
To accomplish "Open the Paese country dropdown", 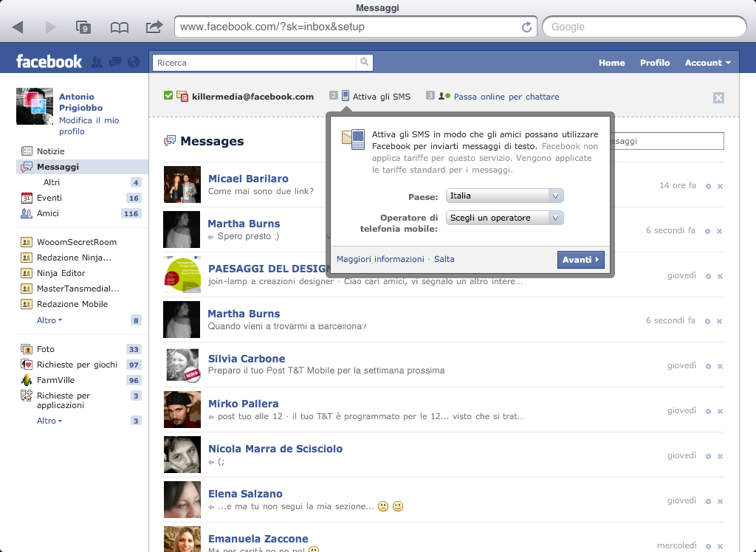I will (x=505, y=196).
